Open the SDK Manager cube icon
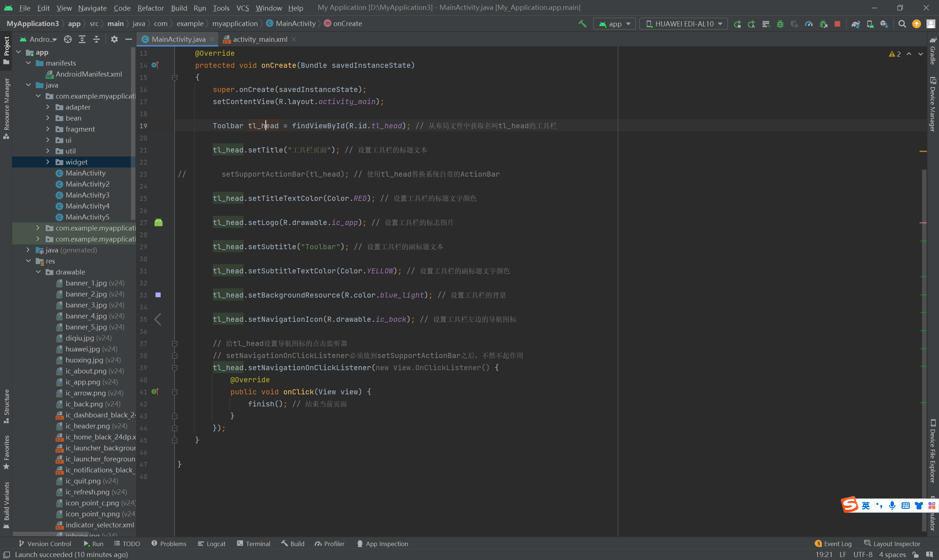This screenshot has height=560, width=939. (884, 24)
